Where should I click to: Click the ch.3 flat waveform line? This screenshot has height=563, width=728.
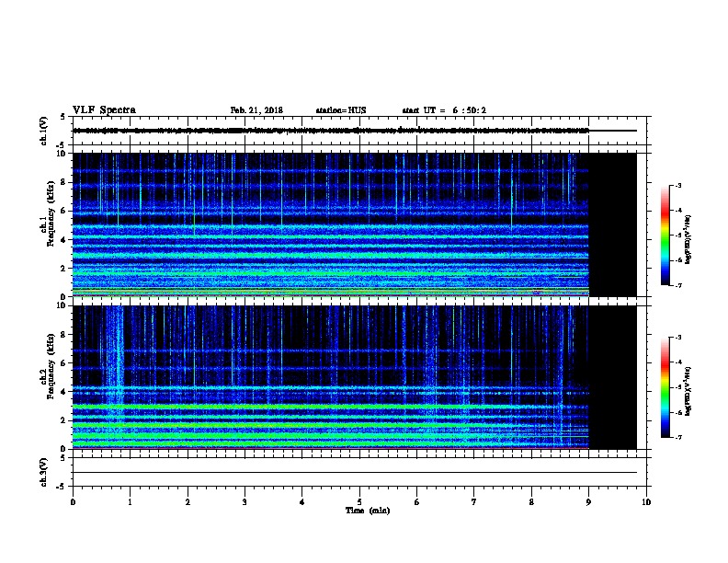pyautogui.click(x=355, y=473)
